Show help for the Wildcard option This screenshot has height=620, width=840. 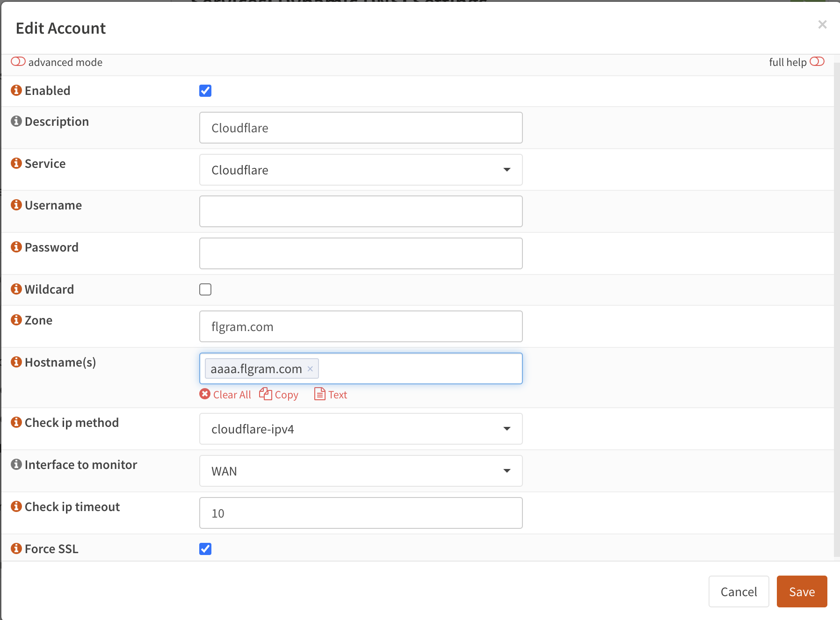16,289
